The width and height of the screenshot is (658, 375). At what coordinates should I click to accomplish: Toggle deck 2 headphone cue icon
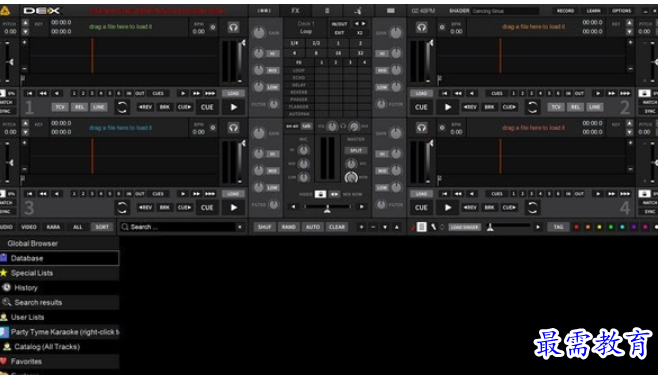tap(422, 28)
